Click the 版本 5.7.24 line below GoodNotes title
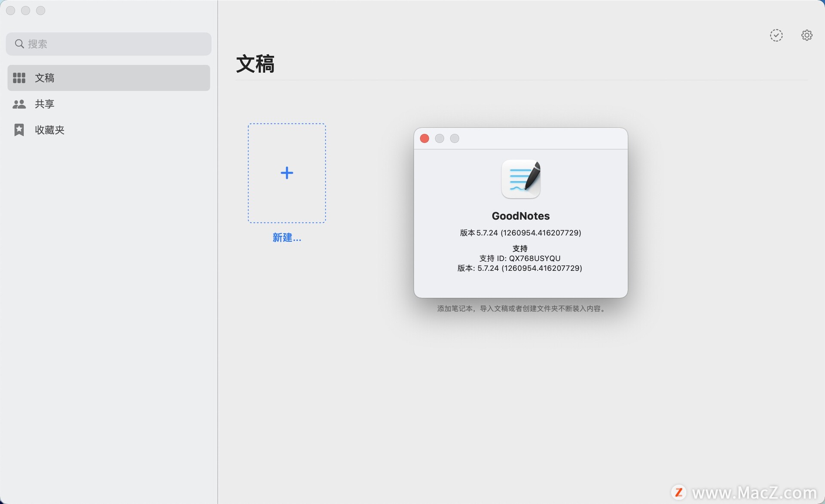825x504 pixels. click(x=520, y=233)
